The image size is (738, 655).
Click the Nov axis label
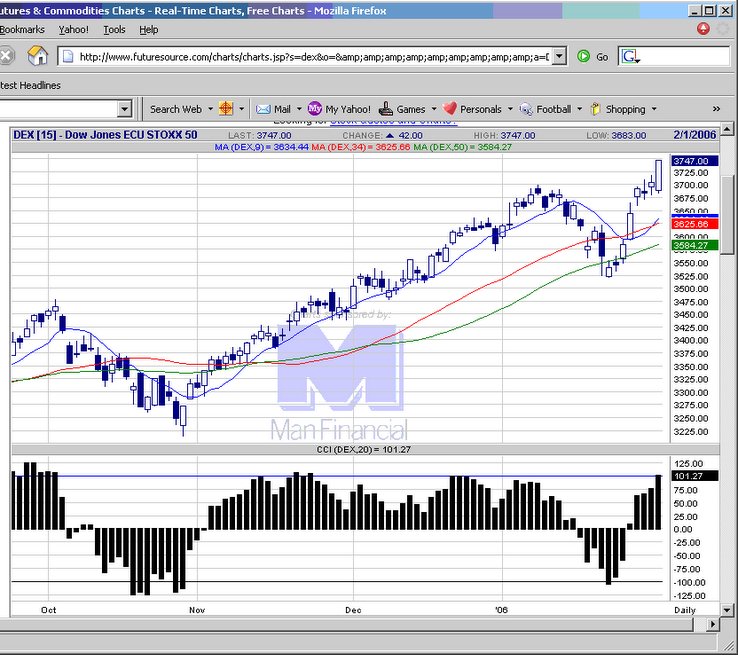tap(197, 610)
